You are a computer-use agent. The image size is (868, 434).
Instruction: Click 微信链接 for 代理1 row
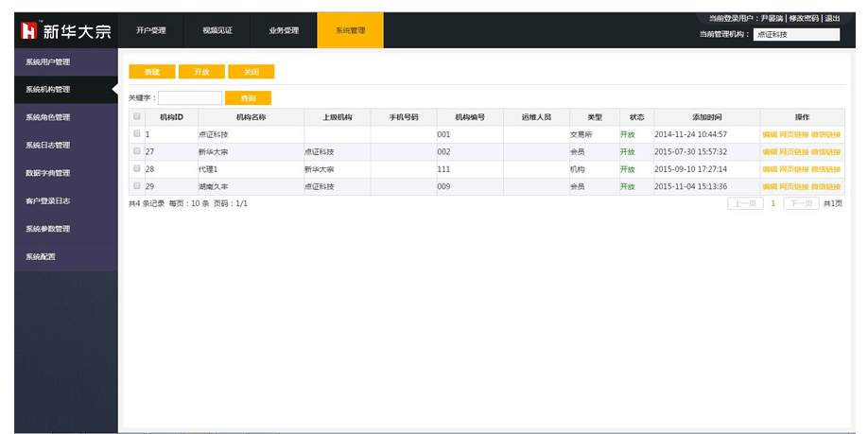point(826,169)
